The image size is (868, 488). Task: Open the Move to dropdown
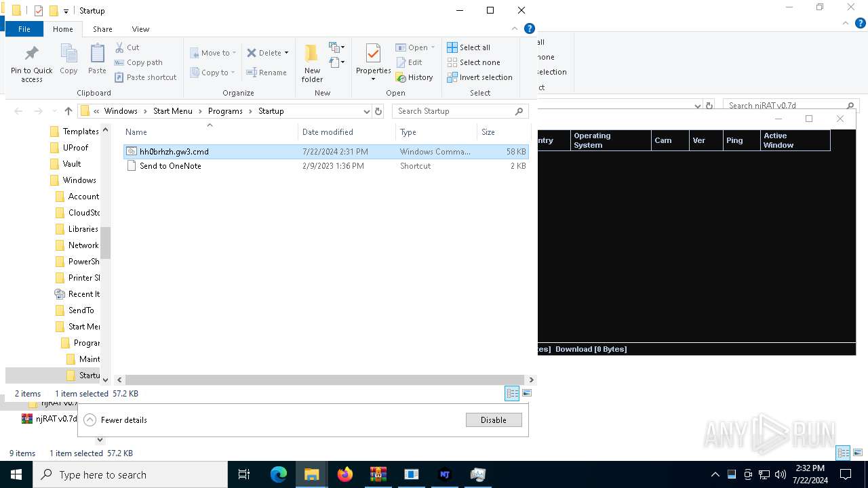click(213, 53)
